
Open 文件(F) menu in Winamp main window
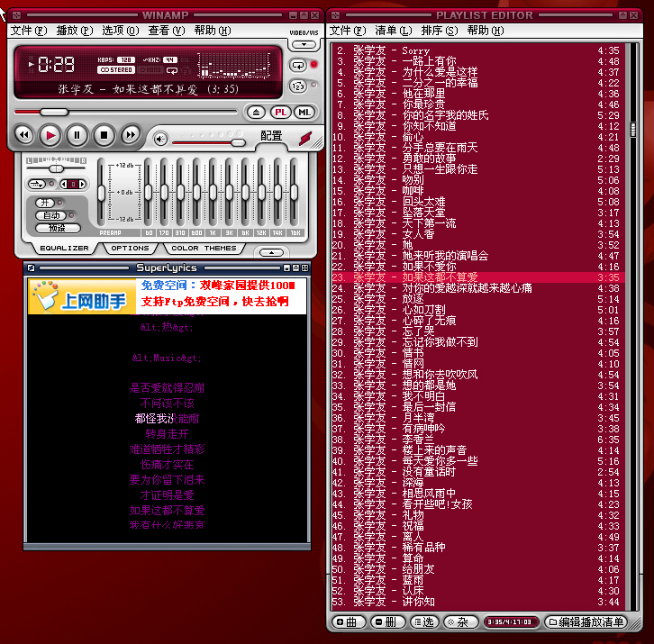[28, 31]
